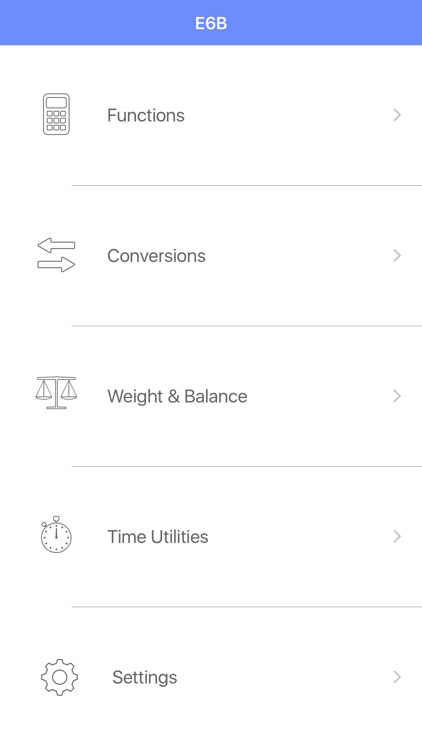This screenshot has height=750, width=422.
Task: Tap the right-pointing arrow in Conversions icon
Action: (56, 265)
